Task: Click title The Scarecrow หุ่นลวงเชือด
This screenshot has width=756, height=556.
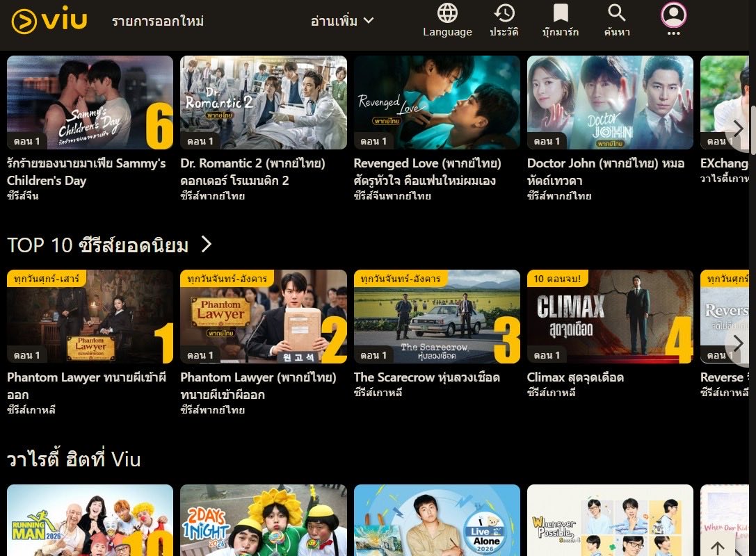Action: point(427,377)
